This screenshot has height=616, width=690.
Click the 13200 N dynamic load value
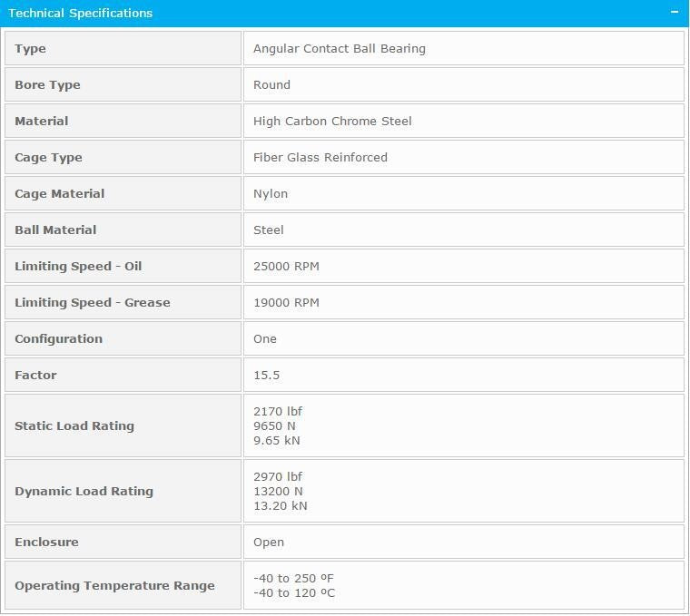278,491
